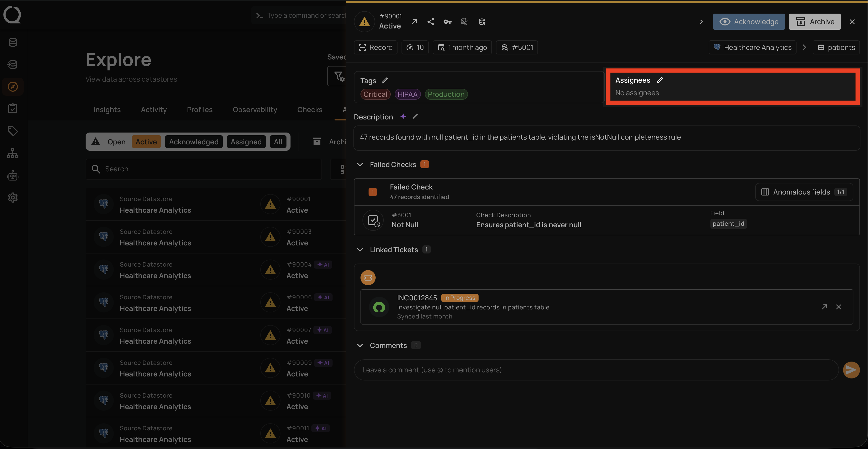Collapse the Failed Checks section
868x449 pixels.
(360, 165)
